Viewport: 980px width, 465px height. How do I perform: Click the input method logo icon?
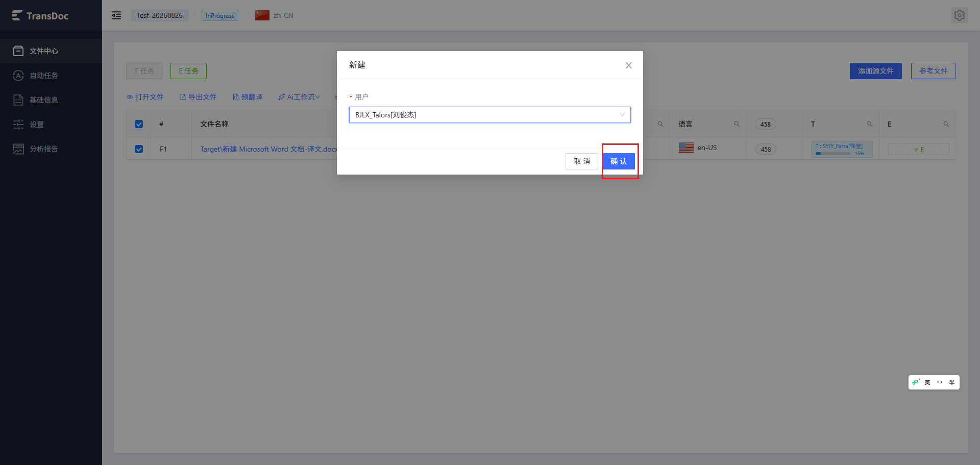[916, 382]
